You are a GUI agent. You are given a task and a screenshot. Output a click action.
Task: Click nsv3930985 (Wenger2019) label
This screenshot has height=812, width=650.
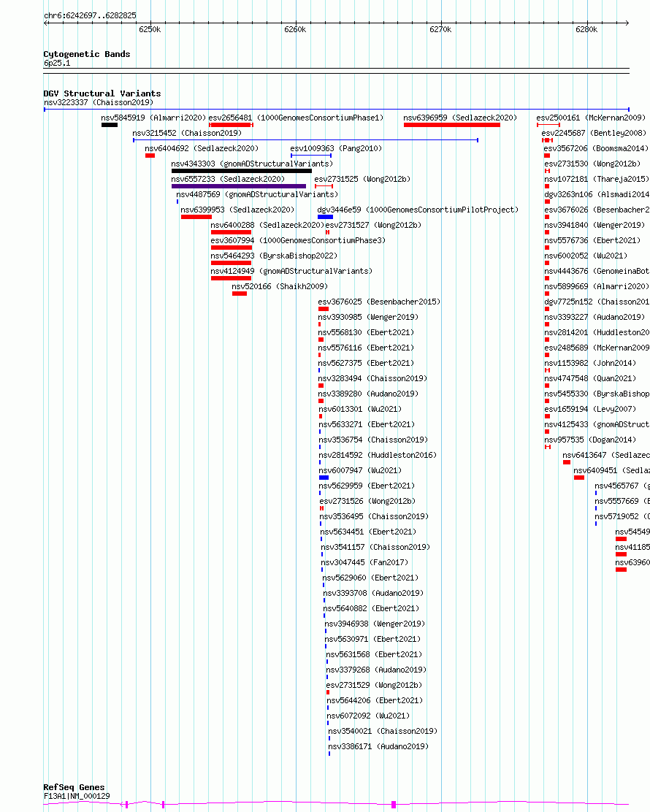pos(368,317)
